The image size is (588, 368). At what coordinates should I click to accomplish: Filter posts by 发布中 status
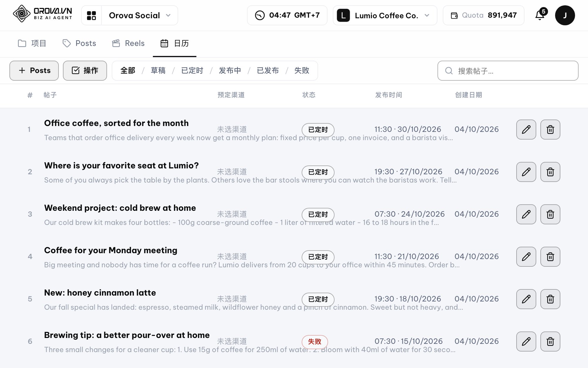(x=230, y=71)
